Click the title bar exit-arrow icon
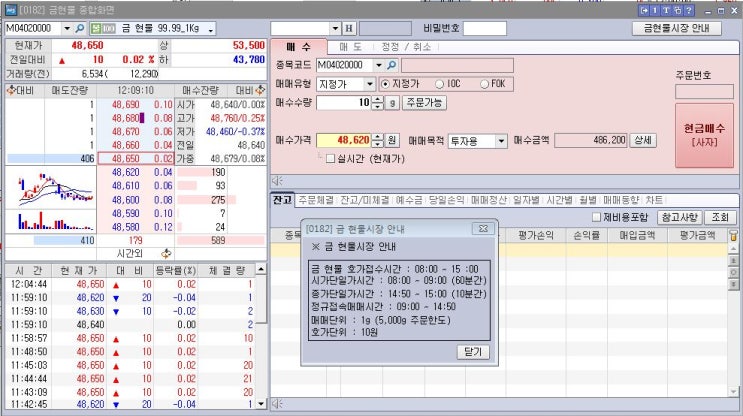The width and height of the screenshot is (743, 416). coord(644,10)
